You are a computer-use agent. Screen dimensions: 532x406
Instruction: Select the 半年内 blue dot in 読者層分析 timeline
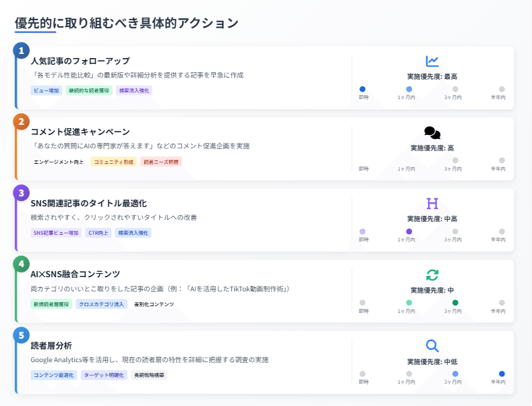point(502,374)
